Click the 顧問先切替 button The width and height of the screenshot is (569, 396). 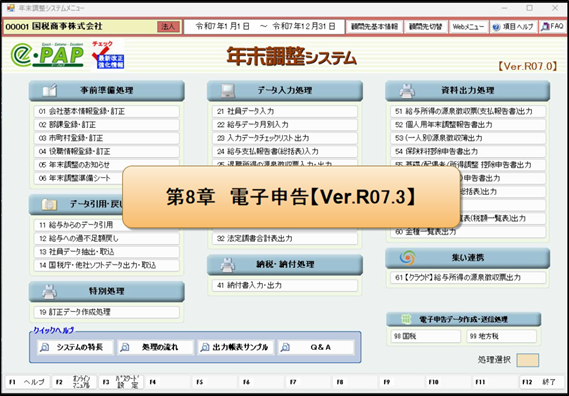[425, 27]
